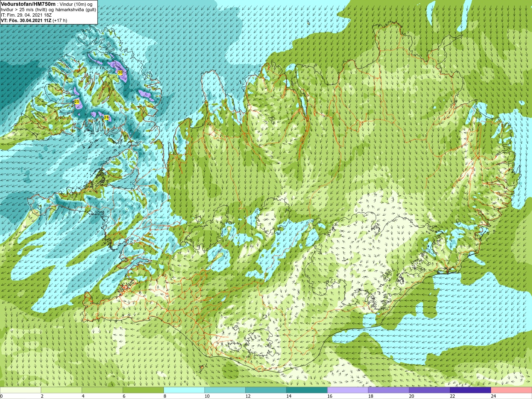Click the yellow gust marker labeled 30
Viewport: 532px width, 399px height.
click(120, 72)
